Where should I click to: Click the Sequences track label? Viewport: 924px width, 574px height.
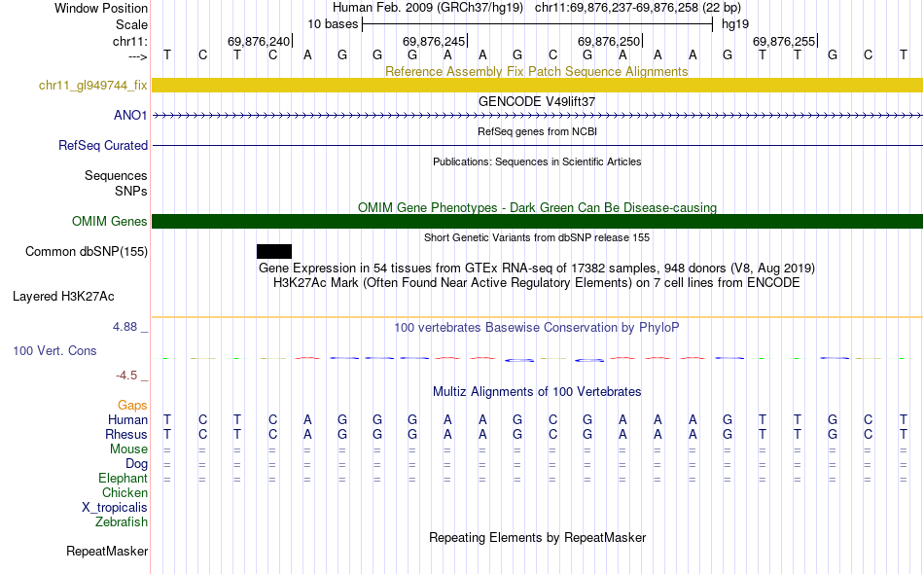pyautogui.click(x=116, y=176)
